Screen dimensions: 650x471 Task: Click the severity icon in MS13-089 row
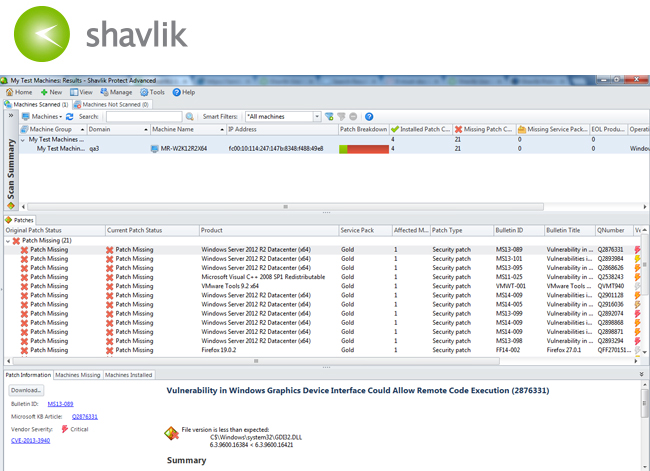pos(638,250)
